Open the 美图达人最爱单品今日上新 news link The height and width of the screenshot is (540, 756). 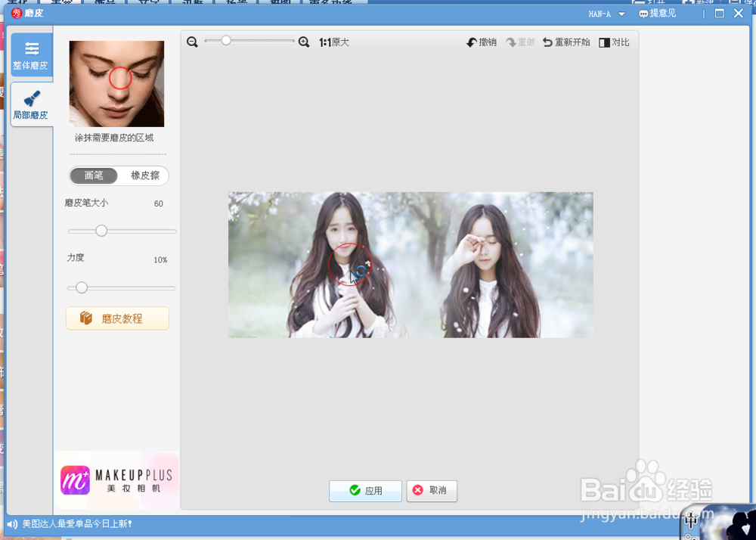point(77,523)
